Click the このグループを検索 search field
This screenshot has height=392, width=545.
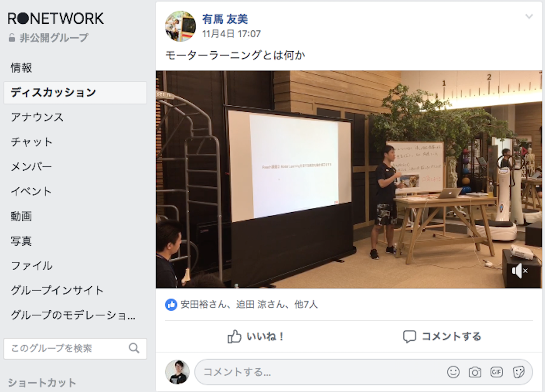pyautogui.click(x=75, y=348)
